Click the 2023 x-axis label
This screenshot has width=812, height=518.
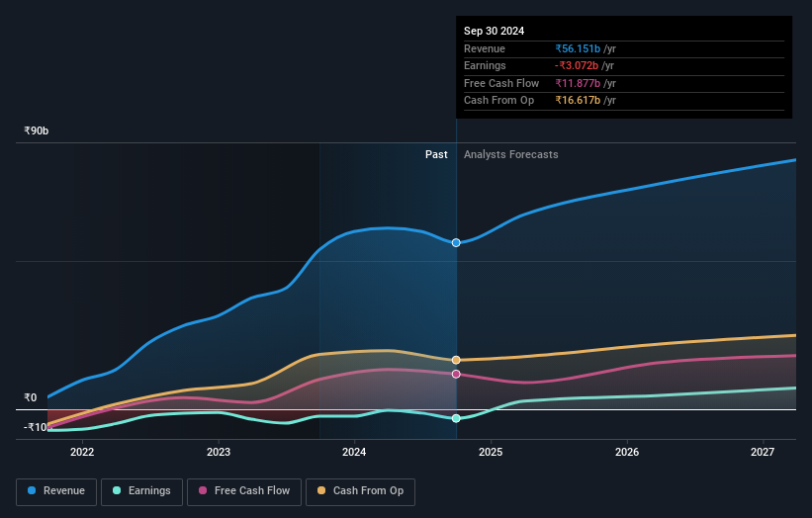(219, 452)
